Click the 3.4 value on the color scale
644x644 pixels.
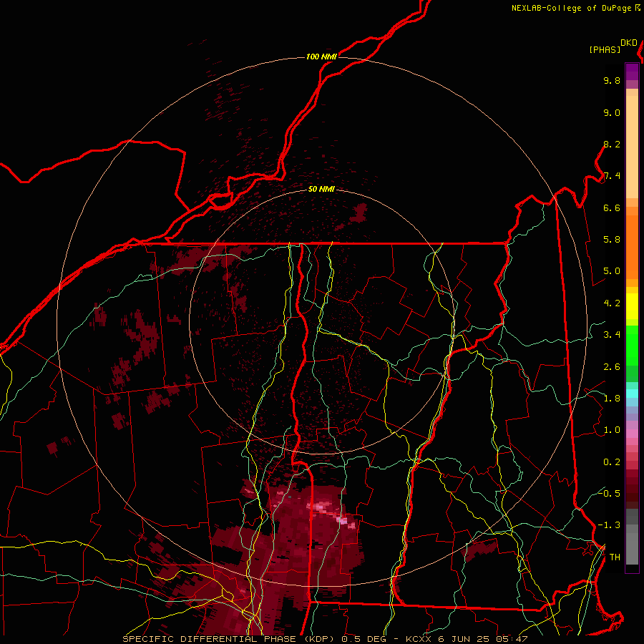point(612,335)
